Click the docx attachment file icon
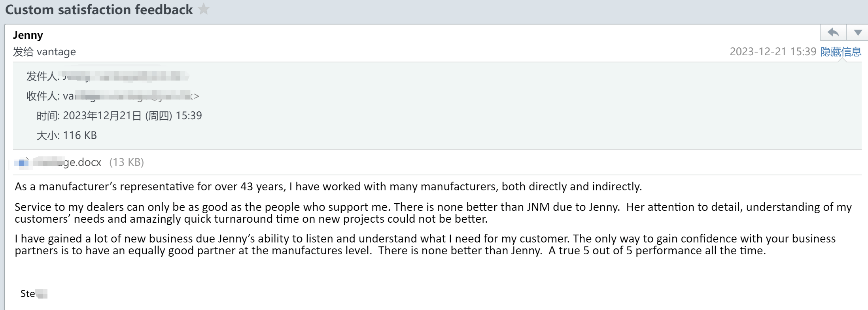The height and width of the screenshot is (310, 868). point(23,162)
